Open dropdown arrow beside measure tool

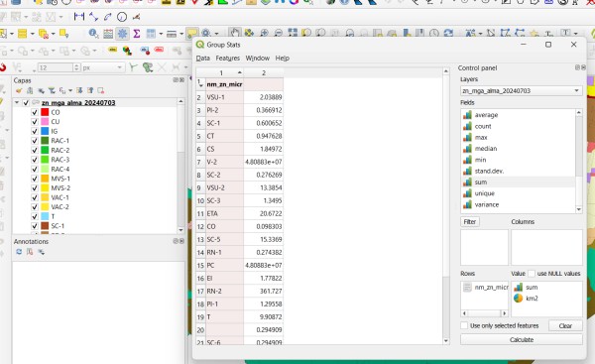click(181, 34)
